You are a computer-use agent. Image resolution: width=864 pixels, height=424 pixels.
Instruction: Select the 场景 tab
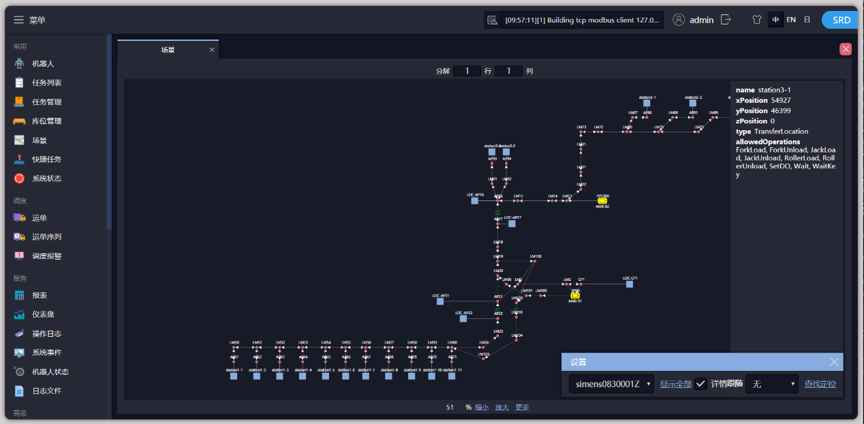(168, 50)
